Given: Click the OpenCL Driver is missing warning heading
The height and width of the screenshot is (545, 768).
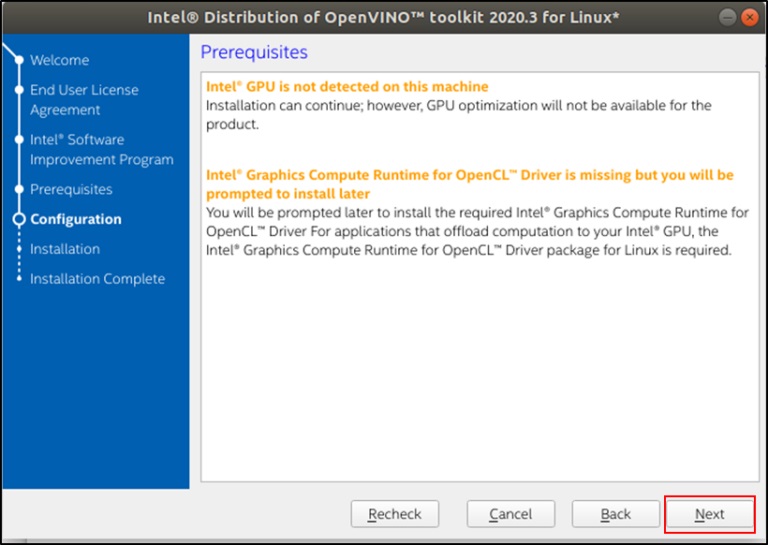Looking at the screenshot, I should [x=470, y=184].
